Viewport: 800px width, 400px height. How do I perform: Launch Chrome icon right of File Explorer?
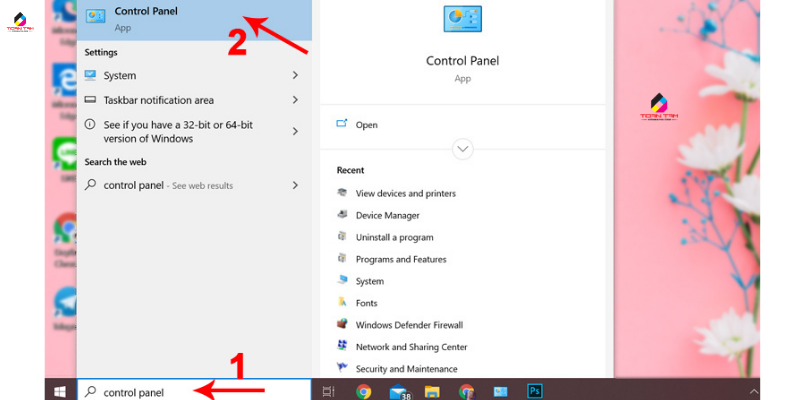coord(466,392)
